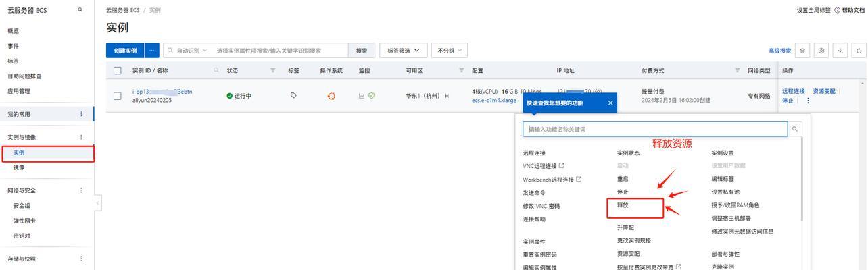Choose 编辑标签 in the function popup
The height and width of the screenshot is (270, 868).
pyautogui.click(x=723, y=179)
